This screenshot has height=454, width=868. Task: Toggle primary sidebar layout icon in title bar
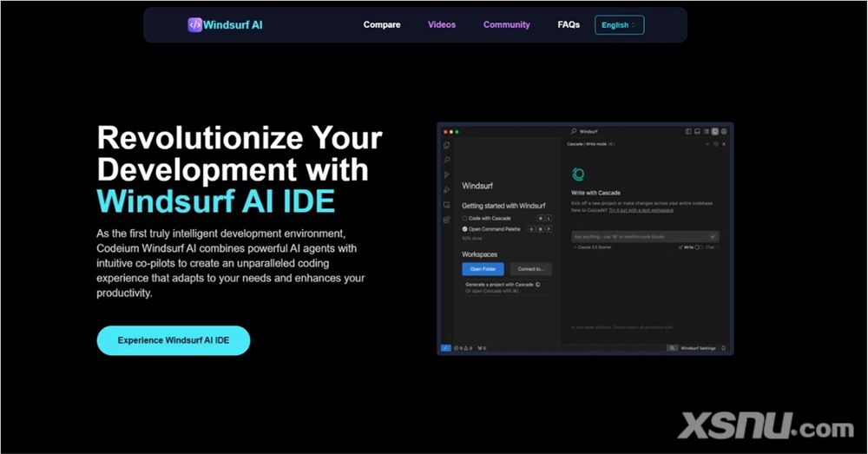coord(688,132)
